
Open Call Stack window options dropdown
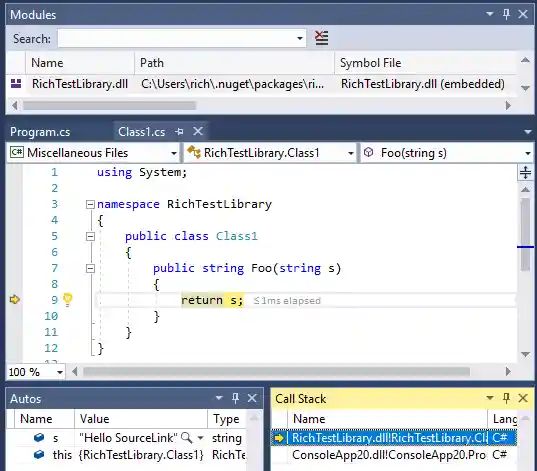(x=490, y=398)
